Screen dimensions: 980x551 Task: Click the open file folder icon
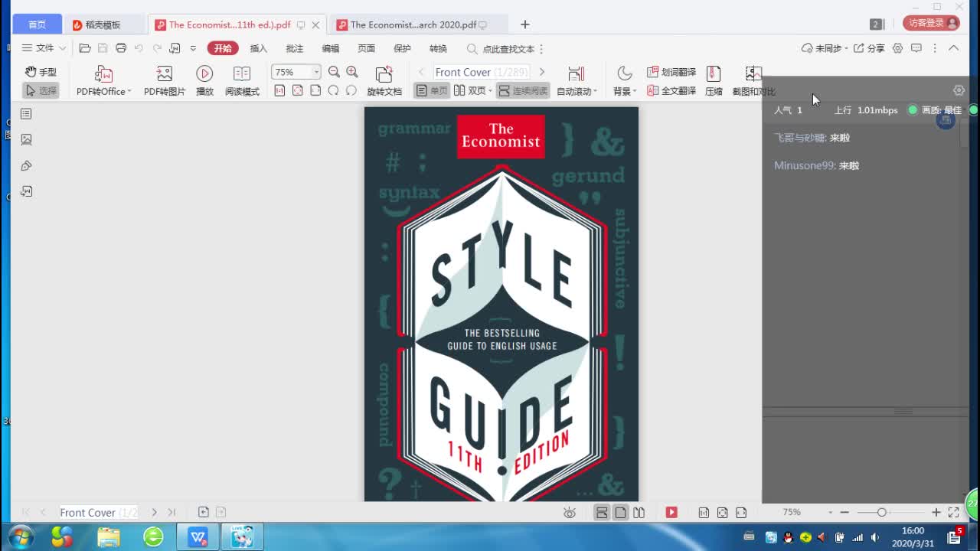point(85,48)
